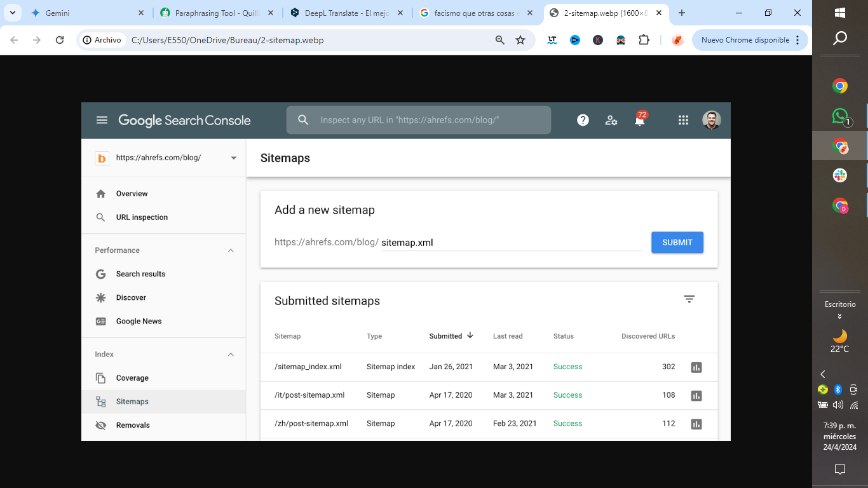Reload the page in Chrome
The width and height of the screenshot is (868, 488).
click(60, 40)
